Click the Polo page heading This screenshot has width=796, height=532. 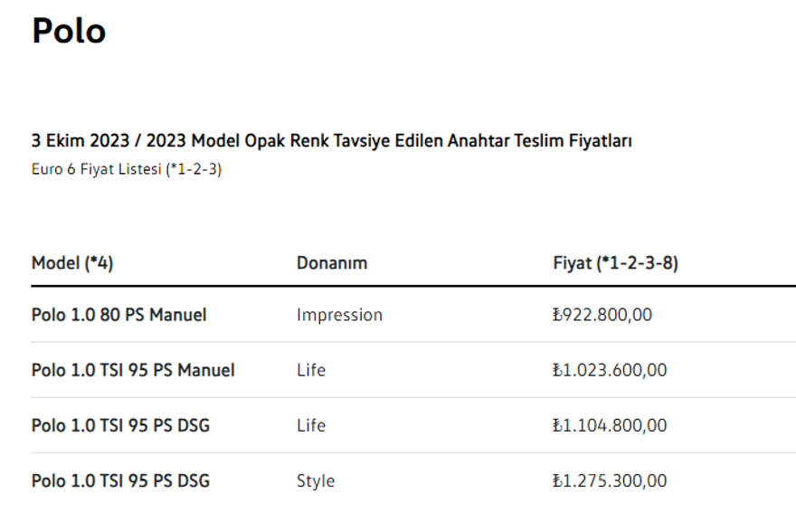pyautogui.click(x=69, y=31)
